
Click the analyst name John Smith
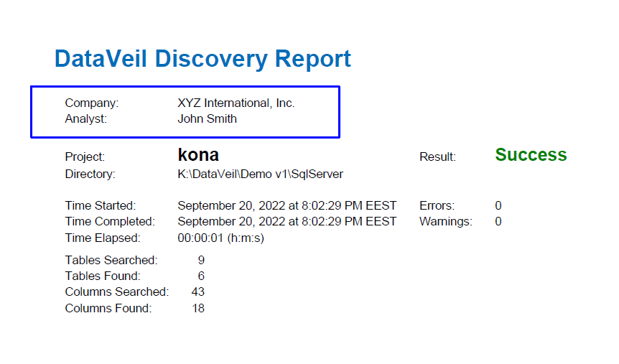pyautogui.click(x=208, y=119)
